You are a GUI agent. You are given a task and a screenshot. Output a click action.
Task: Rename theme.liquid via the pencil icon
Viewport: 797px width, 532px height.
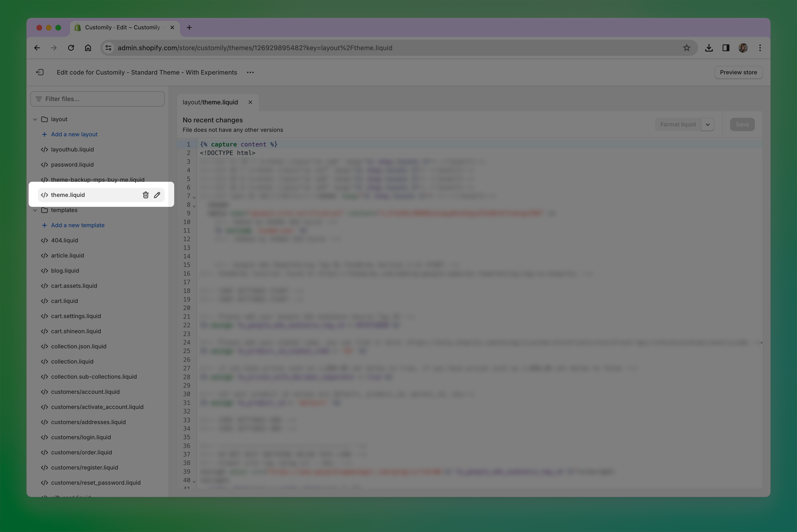pos(157,195)
